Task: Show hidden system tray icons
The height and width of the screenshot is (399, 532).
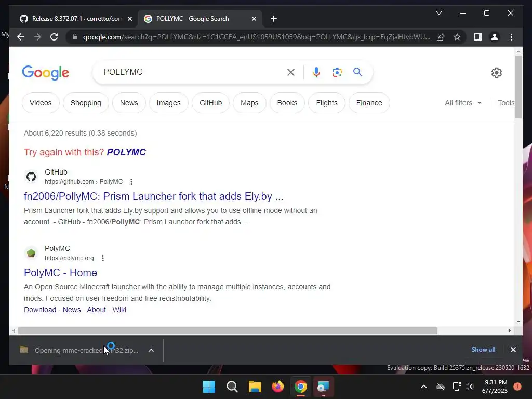Action: click(x=424, y=387)
